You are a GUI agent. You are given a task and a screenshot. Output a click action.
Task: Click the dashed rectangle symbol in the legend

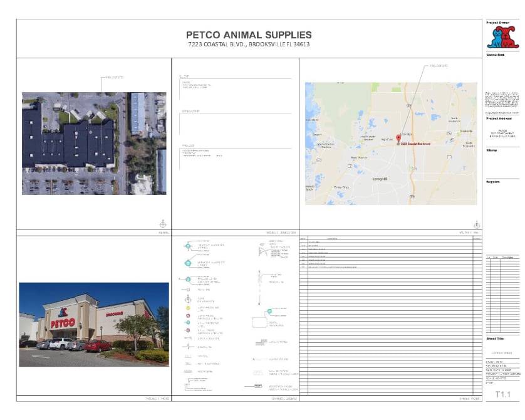point(259,323)
